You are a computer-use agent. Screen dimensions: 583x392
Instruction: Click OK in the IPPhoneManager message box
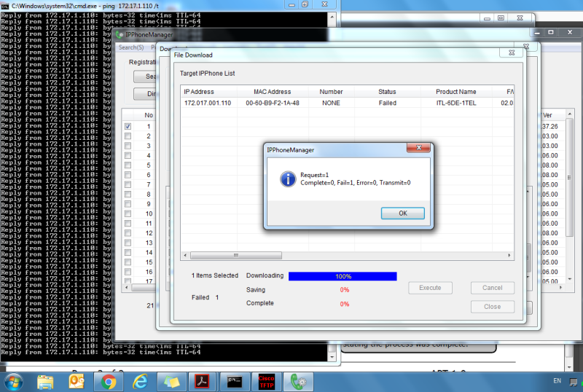pyautogui.click(x=403, y=213)
